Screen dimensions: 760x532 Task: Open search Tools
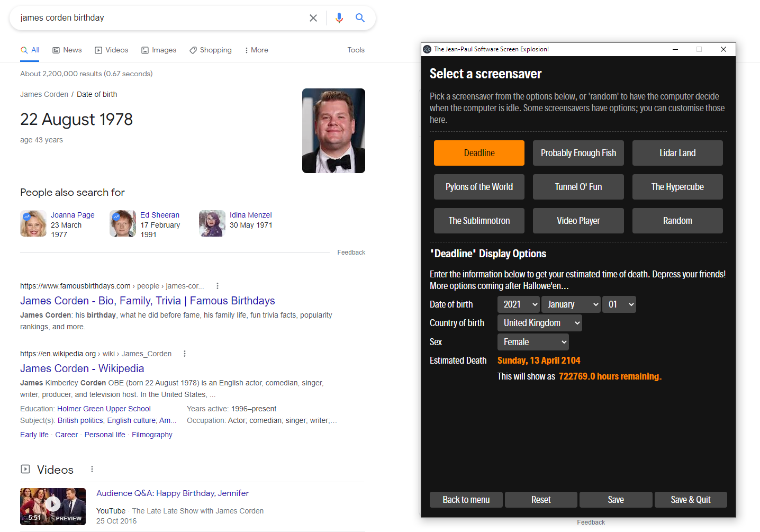pyautogui.click(x=356, y=50)
